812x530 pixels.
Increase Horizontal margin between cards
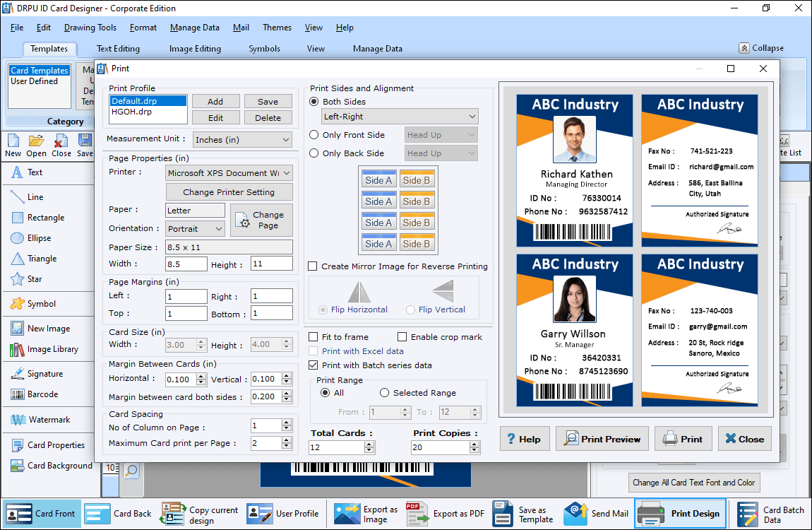tap(201, 376)
